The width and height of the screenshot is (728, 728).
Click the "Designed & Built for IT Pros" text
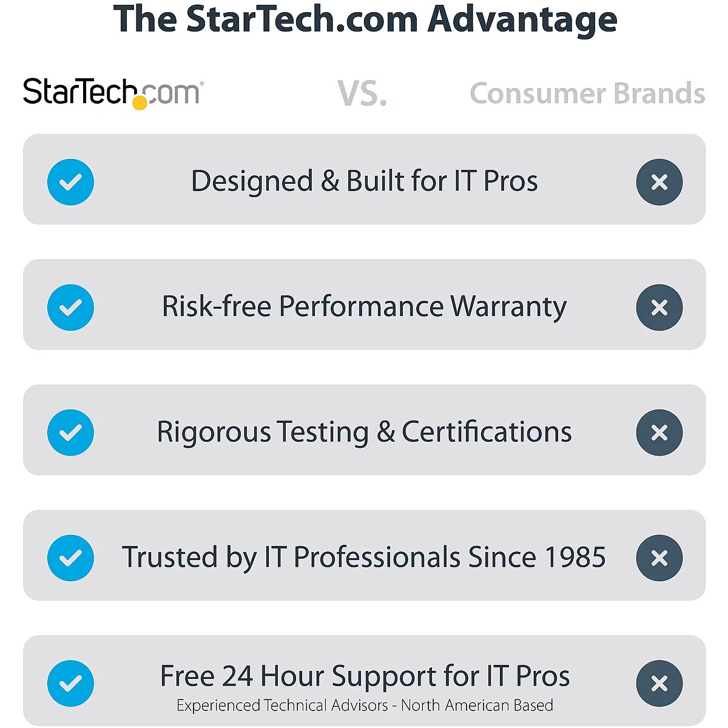click(x=364, y=181)
